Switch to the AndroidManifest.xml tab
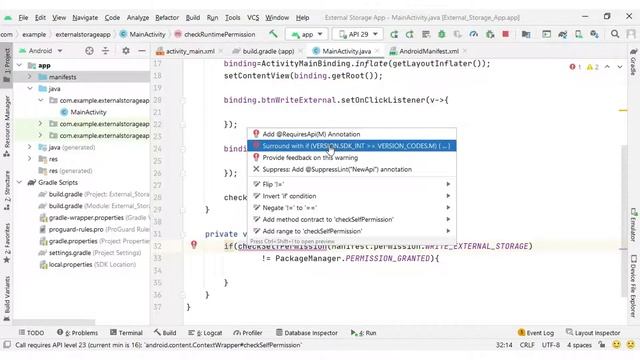This screenshot has width=640, height=360. click(x=429, y=51)
